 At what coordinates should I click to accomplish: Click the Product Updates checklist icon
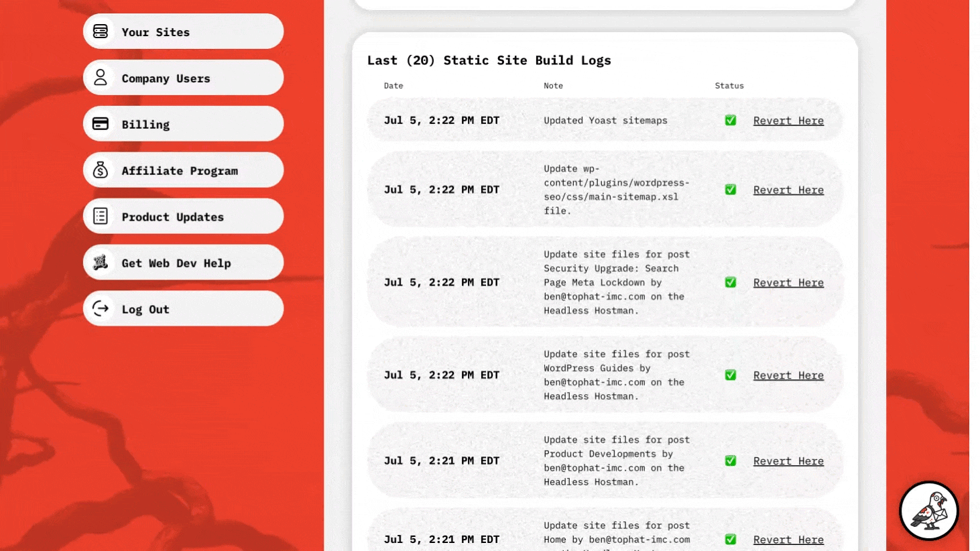click(x=100, y=216)
